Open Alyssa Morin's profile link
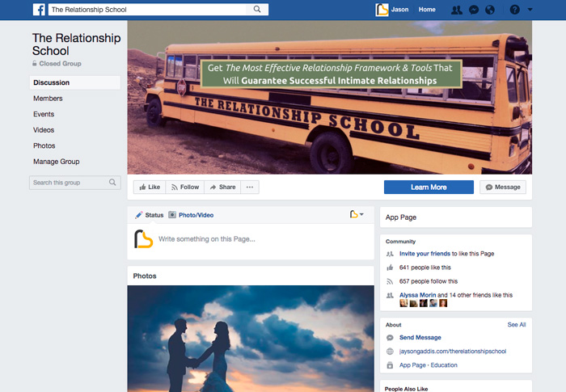Viewport: 566px width, 392px height. (417, 295)
